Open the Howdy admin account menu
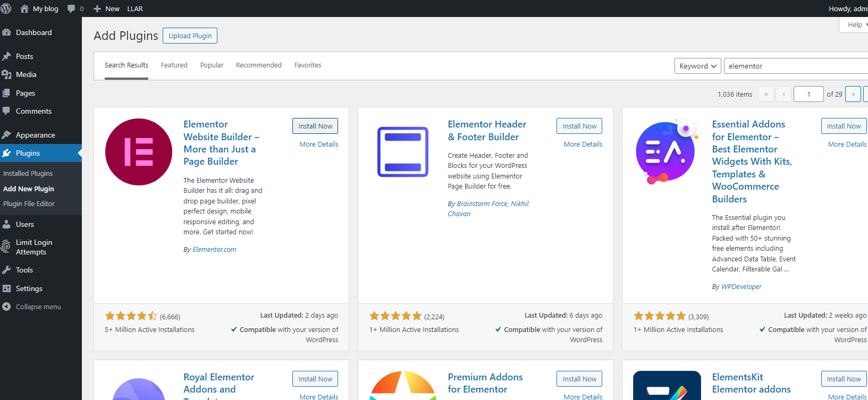This screenshot has width=868, height=400. coord(848,8)
